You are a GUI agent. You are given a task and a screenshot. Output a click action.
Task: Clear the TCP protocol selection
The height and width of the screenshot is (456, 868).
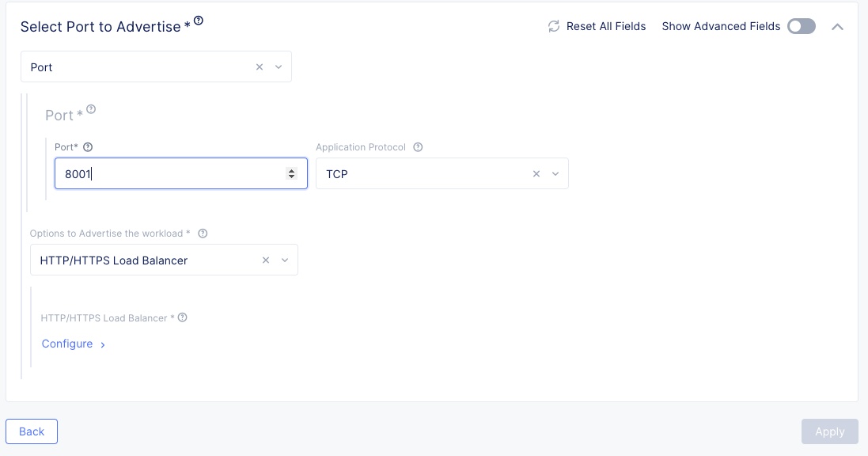(536, 174)
